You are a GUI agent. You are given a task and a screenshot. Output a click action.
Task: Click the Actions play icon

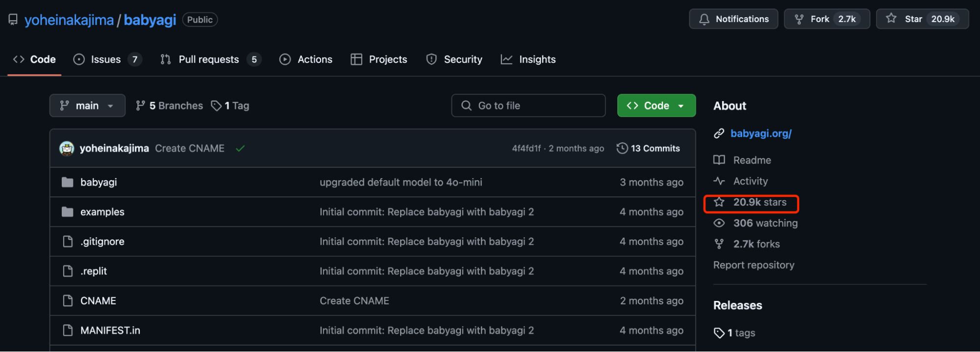(x=285, y=59)
